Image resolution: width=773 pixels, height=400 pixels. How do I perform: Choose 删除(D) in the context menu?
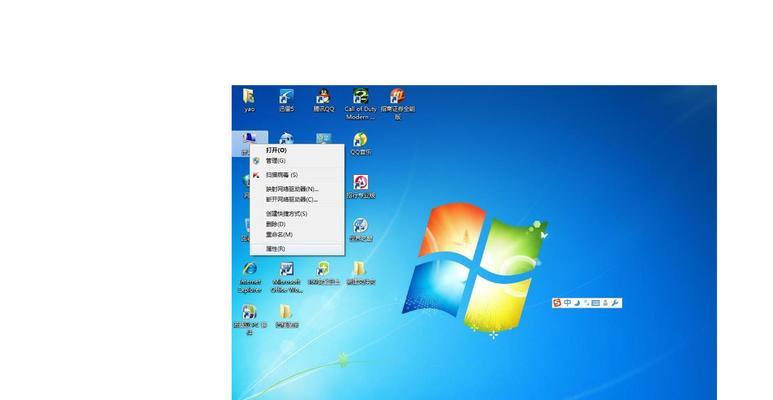pyautogui.click(x=297, y=224)
